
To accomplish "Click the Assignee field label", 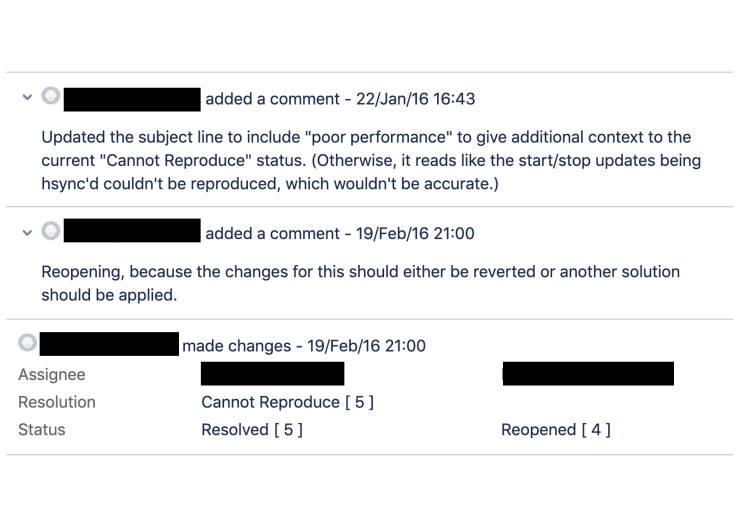I will 52,374.
